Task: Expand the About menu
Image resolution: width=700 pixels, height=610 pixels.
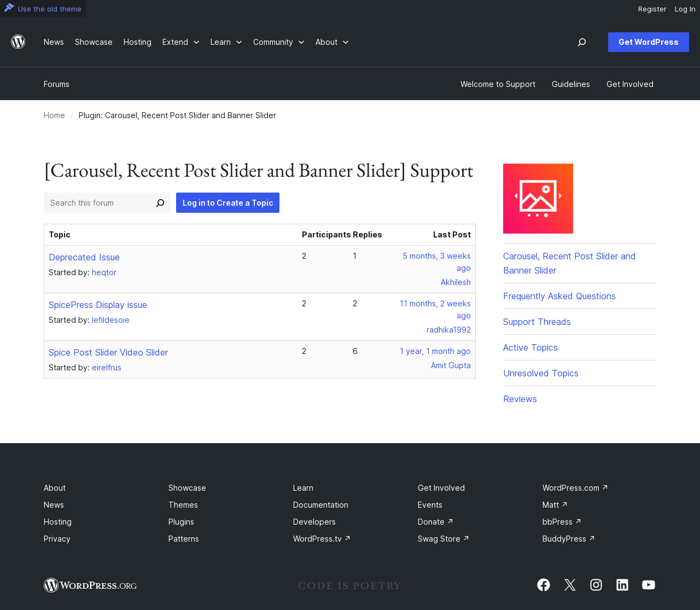Action: [332, 42]
